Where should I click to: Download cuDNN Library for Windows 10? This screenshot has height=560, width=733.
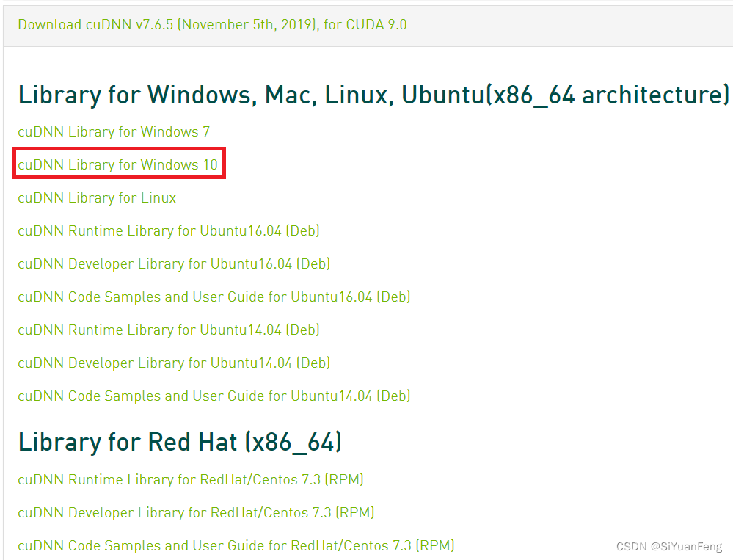[x=118, y=164]
